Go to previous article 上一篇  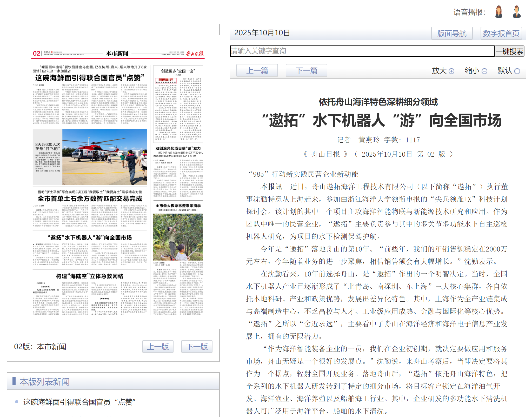(257, 70)
